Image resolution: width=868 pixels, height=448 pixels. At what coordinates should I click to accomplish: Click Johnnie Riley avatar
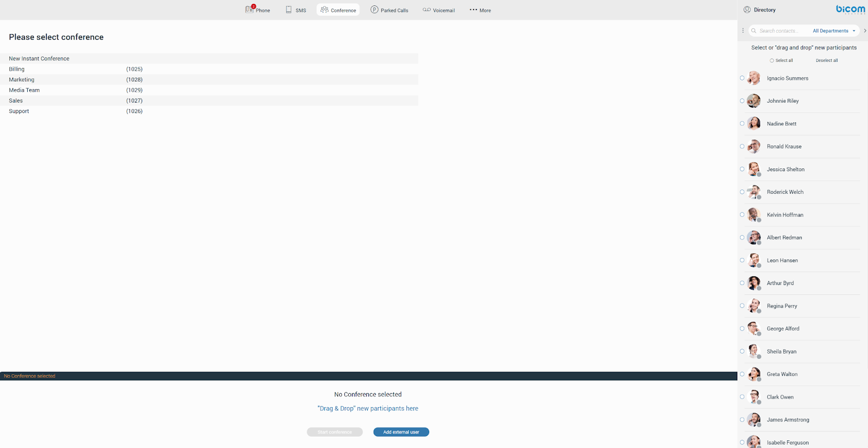(x=754, y=101)
